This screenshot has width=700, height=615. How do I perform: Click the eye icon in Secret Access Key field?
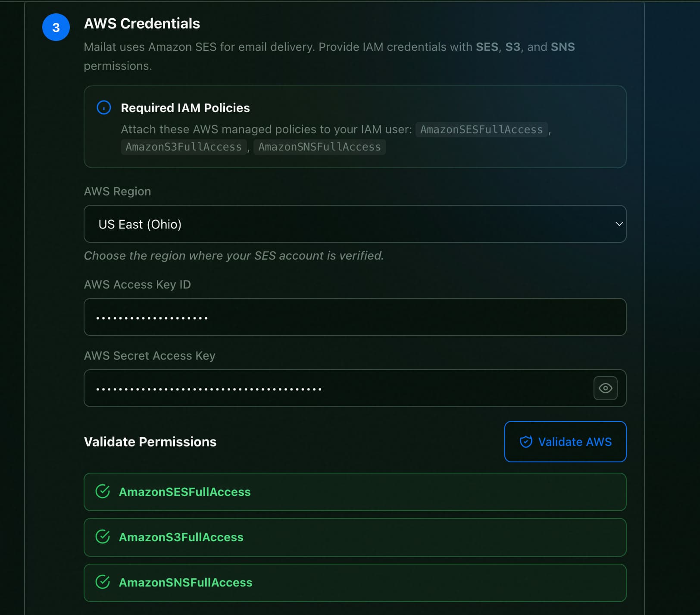coord(605,388)
